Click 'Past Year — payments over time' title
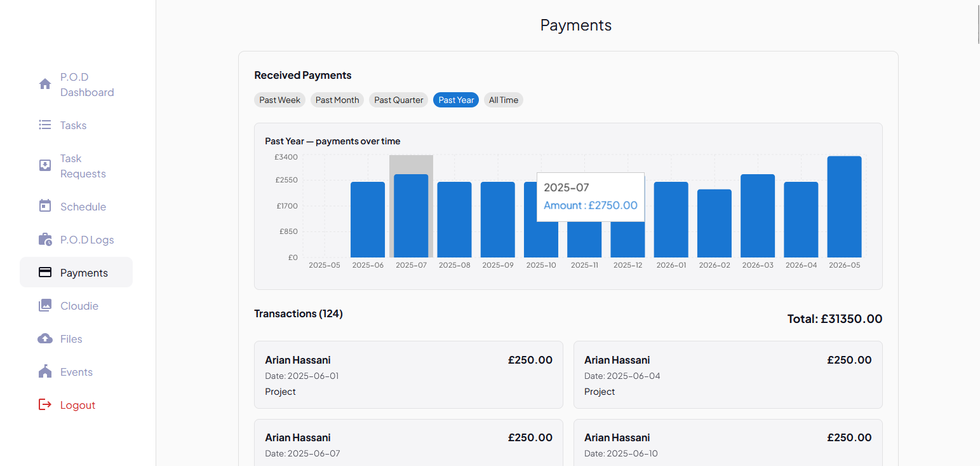The image size is (980, 466). 333,141
